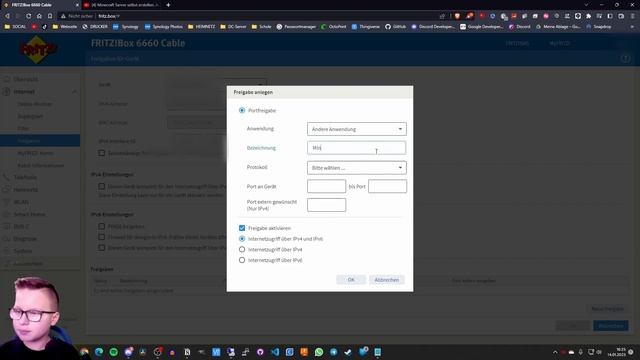Open Spotify from the taskbar
This screenshot has width=640, height=360.
[x=113, y=352]
